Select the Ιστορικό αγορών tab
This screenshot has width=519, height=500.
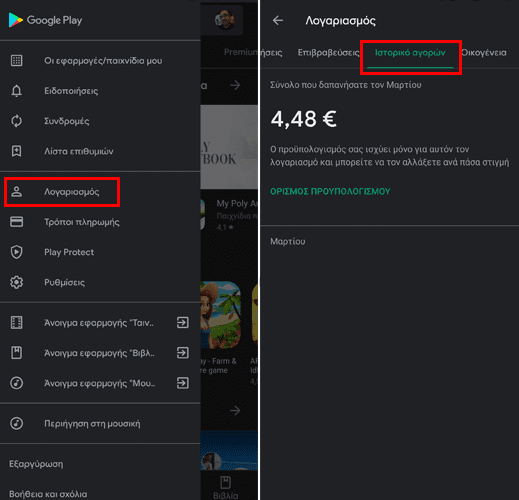pos(410,53)
